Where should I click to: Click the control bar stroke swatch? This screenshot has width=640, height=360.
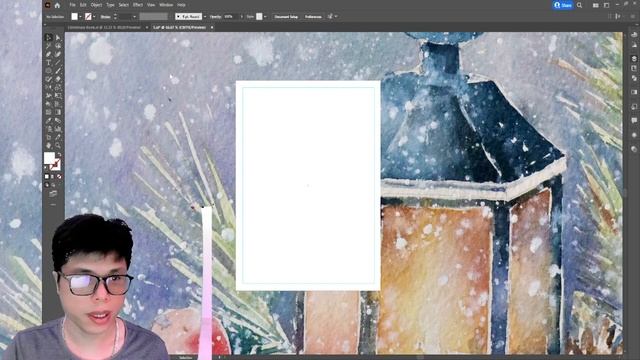click(88, 17)
